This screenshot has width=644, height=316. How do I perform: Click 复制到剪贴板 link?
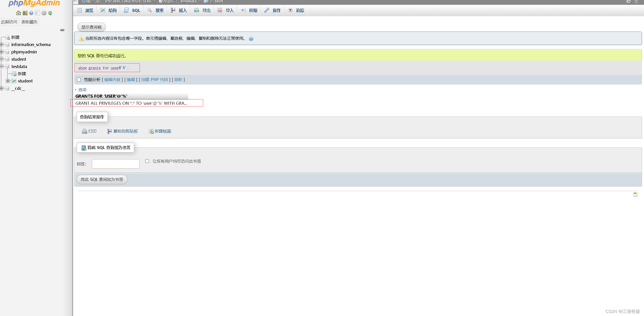tap(126, 131)
